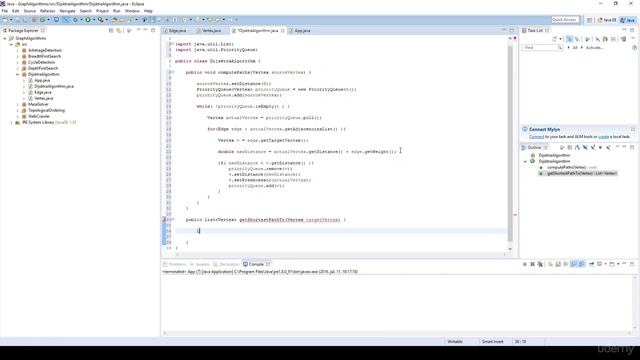Open the Navigate menu
640x360 pixels.
click(x=67, y=11)
